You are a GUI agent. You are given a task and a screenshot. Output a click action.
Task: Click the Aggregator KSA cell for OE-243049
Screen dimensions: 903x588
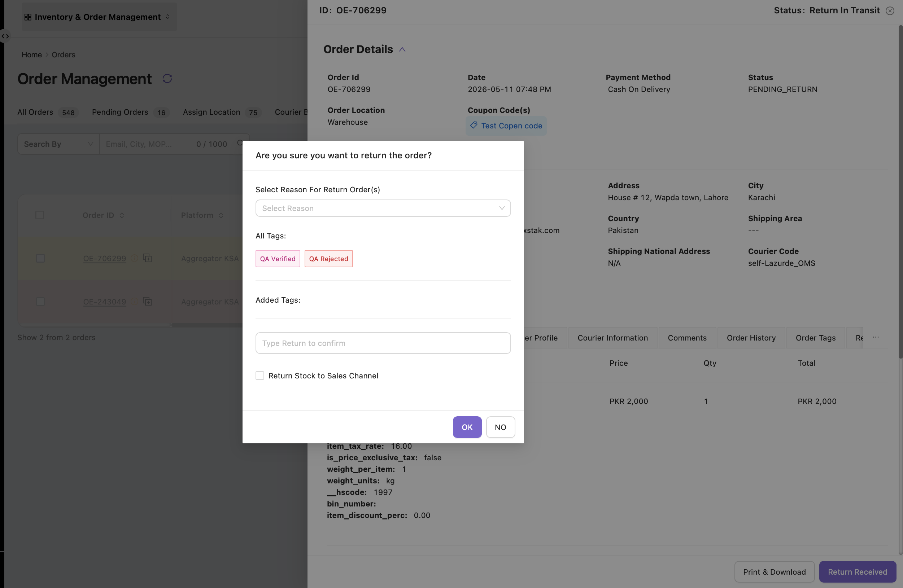210,302
